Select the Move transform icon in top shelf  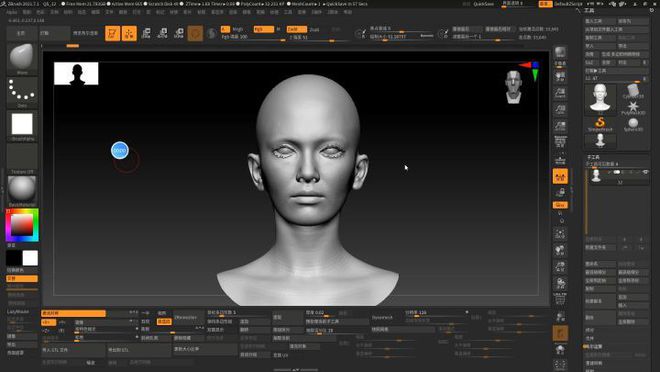[146, 33]
